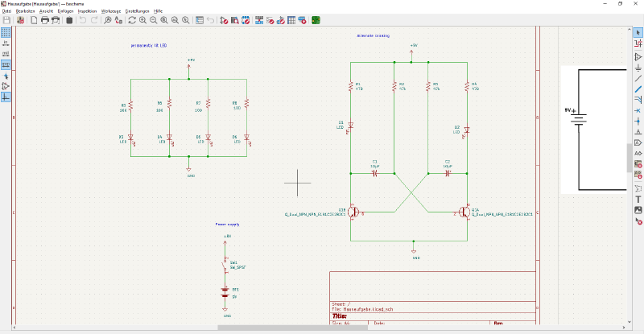Screen dimensions: 644x334
Task: Click the horizontal scrollbar thumb
Action: click(x=292, y=328)
